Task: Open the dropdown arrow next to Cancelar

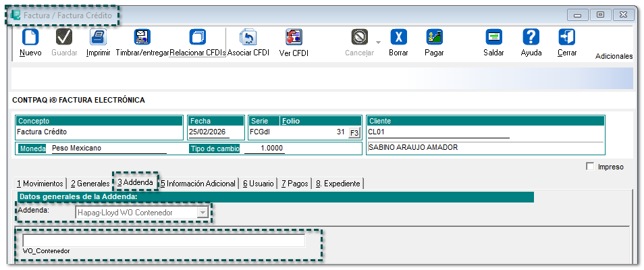Action: (x=378, y=43)
